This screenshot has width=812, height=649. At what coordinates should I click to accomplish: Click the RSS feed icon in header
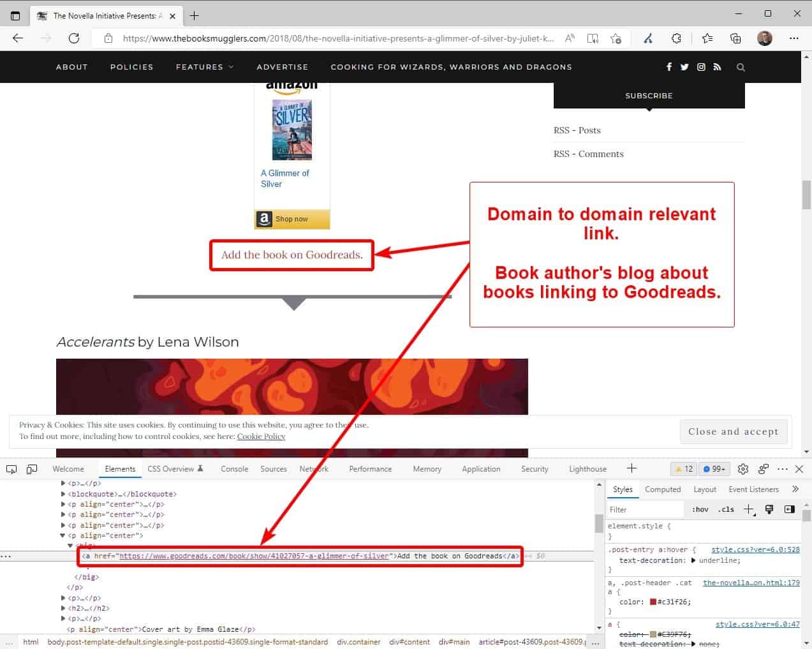pyautogui.click(x=717, y=67)
